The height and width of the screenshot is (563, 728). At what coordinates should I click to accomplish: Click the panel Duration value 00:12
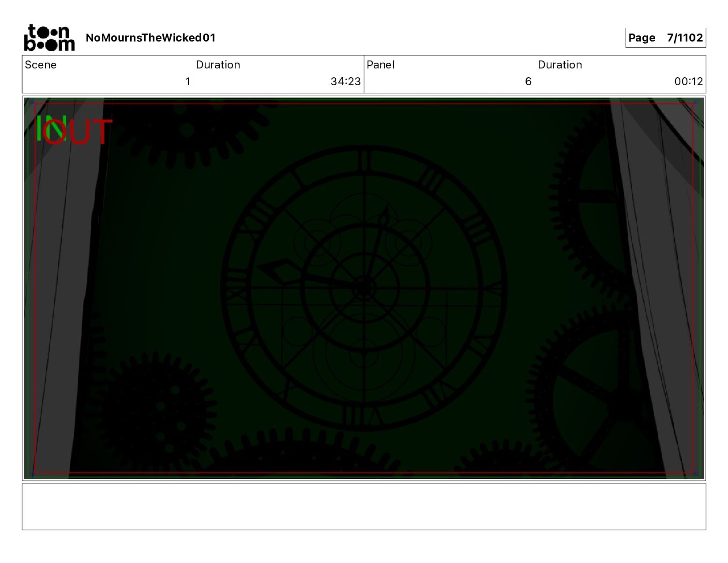[688, 82]
